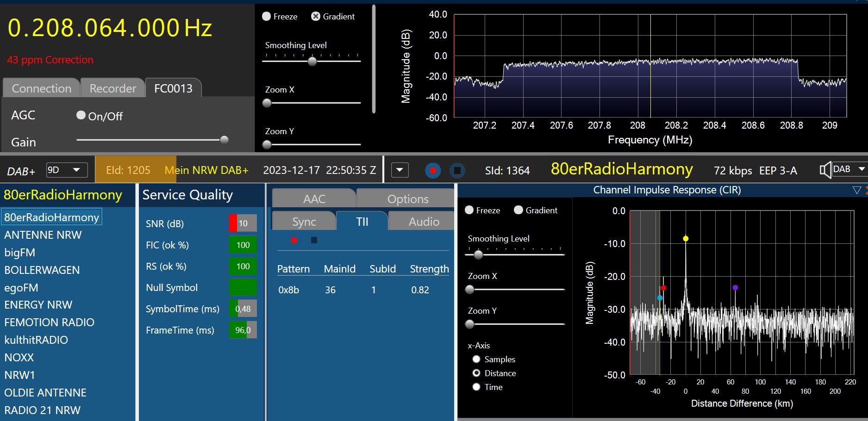Screen dimensions: 868x421
Task: Click the dark square stop button
Action: click(x=457, y=171)
